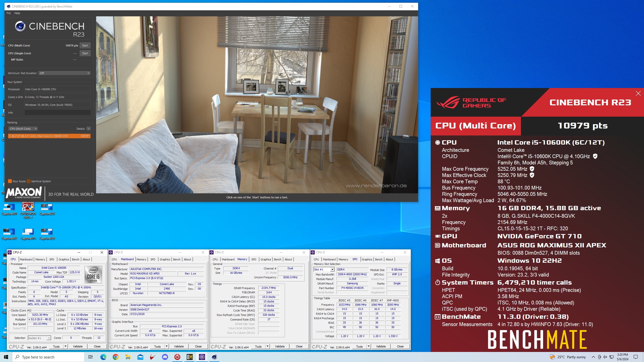Click the weather widget showing 25°C
Screen dimensions: 644x362
tap(568, 357)
